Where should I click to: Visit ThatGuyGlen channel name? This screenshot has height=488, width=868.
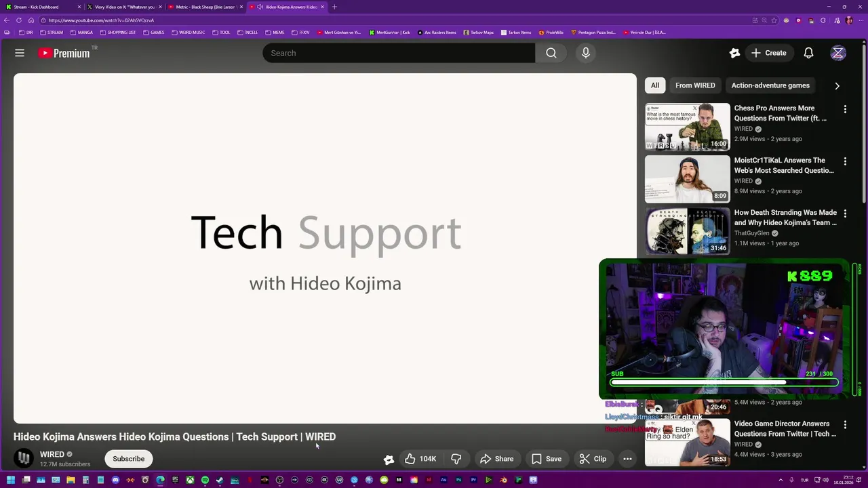(x=751, y=233)
